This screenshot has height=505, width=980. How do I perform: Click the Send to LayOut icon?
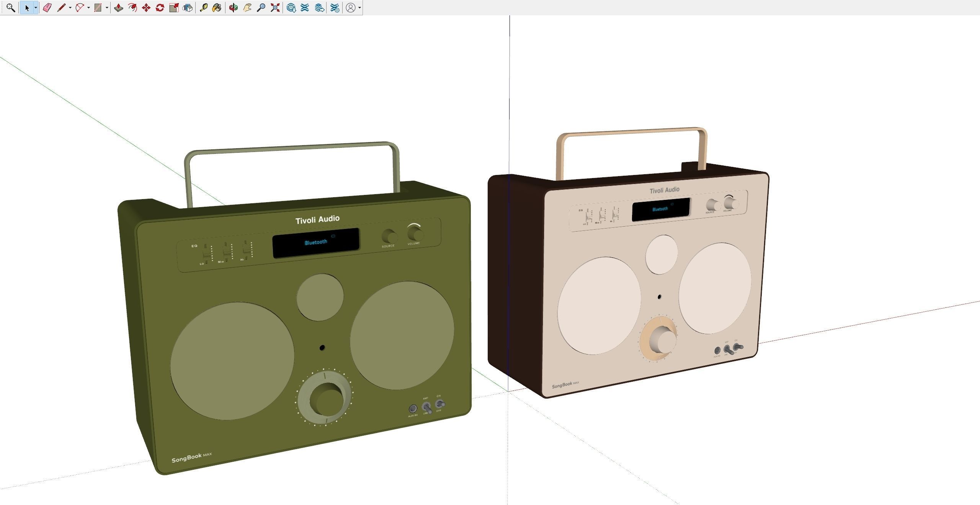click(x=319, y=7)
